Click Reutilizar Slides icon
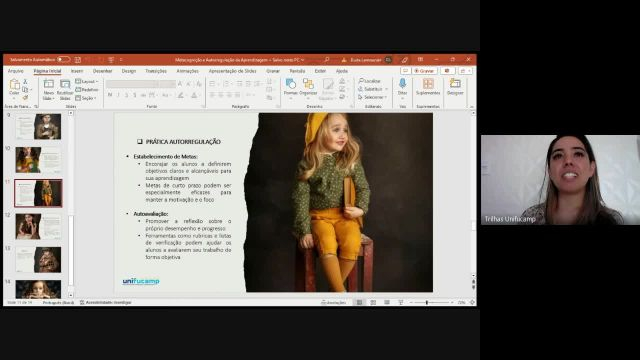 pos(65,90)
